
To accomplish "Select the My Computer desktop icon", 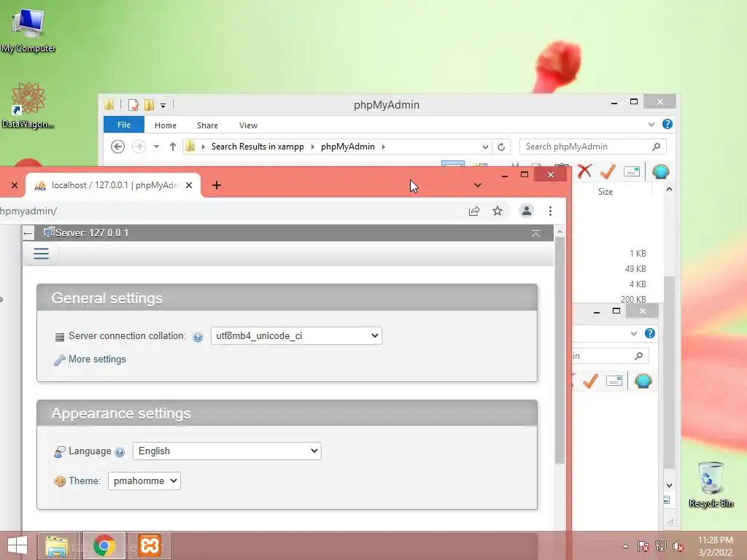I will 28,29.
